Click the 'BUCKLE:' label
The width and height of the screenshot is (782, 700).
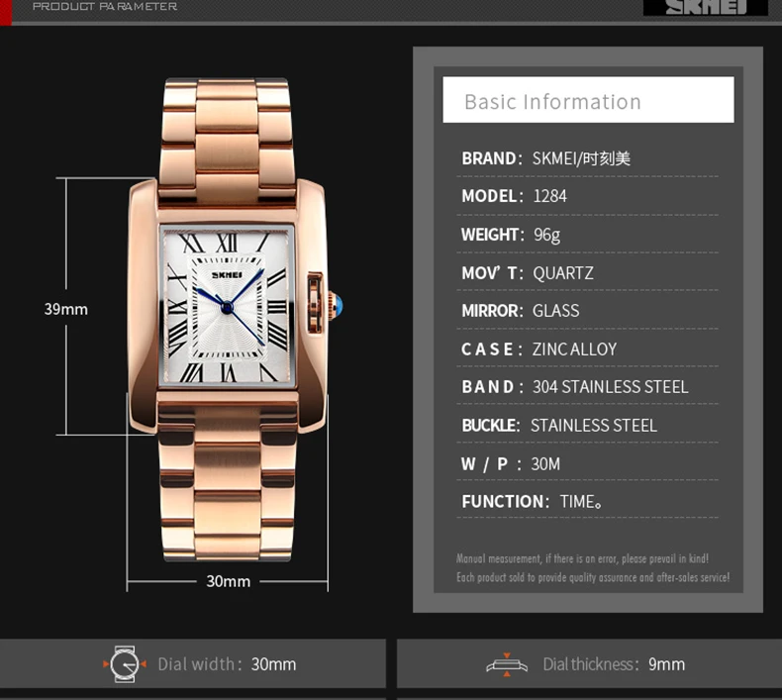coord(491,426)
